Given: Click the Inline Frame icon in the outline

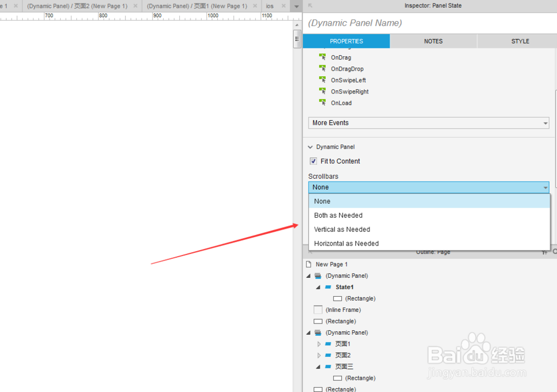Looking at the screenshot, I should click(x=318, y=310).
